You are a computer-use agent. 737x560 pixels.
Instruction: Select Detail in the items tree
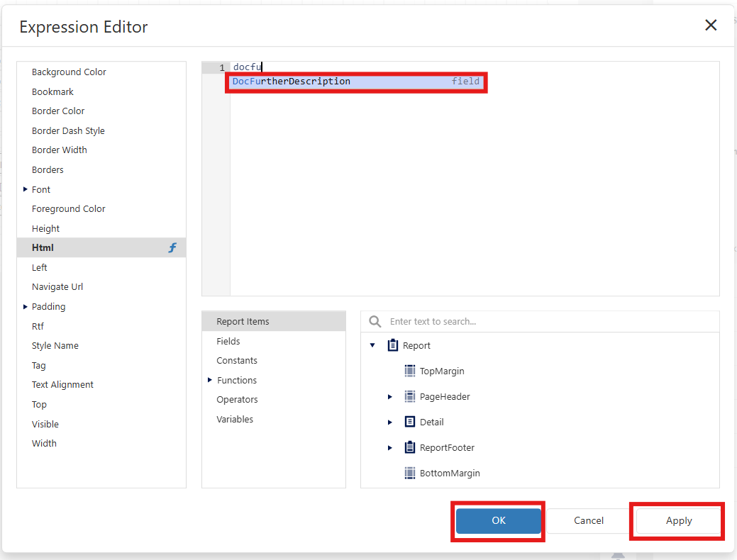431,422
